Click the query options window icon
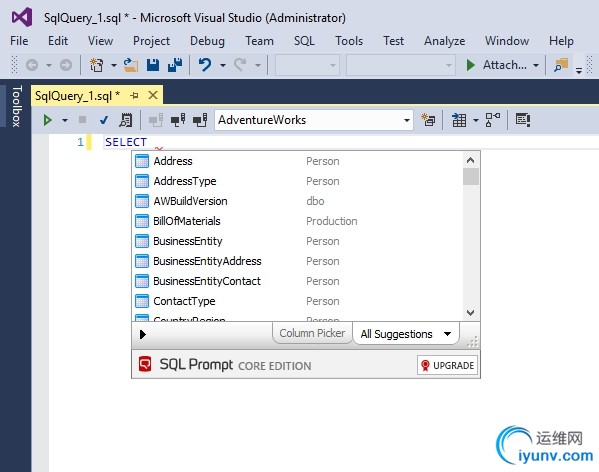The height and width of the screenshot is (472, 599). [x=523, y=120]
